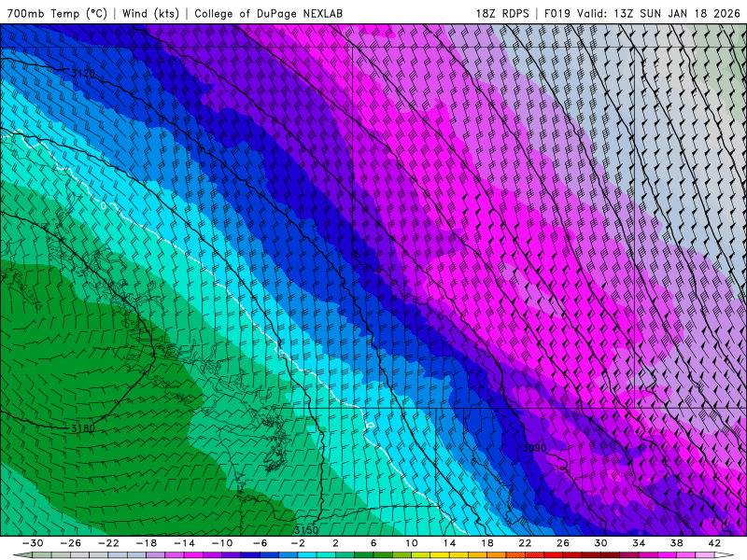Screen dimensions: 747x560
Task: Click the "18Z RDPS" model run label
Action: point(502,13)
